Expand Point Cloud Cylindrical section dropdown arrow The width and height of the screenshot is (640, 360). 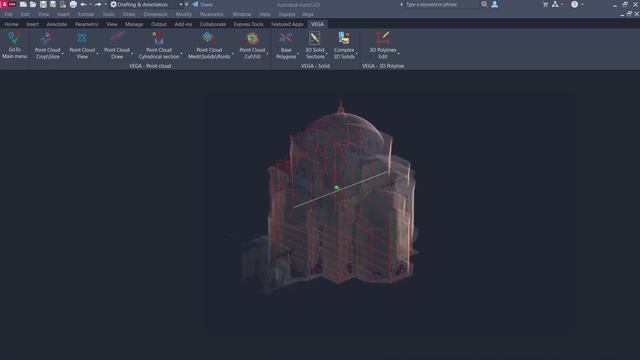pyautogui.click(x=181, y=53)
